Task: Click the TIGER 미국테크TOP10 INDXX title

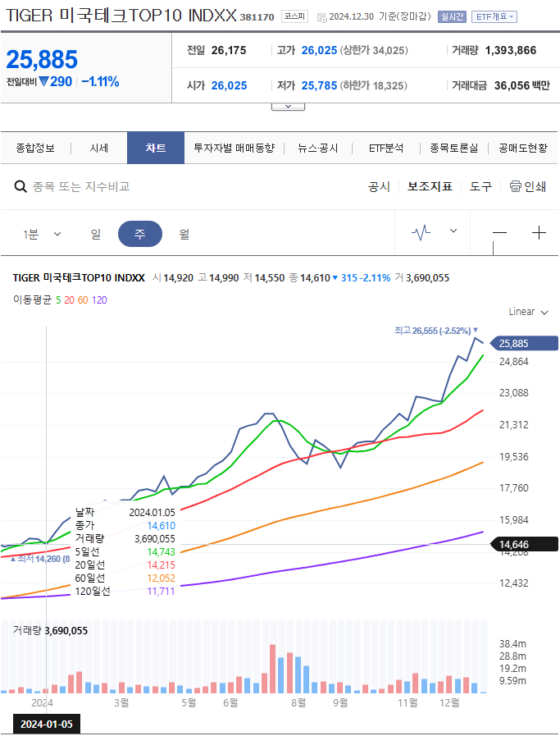Action: (121, 16)
